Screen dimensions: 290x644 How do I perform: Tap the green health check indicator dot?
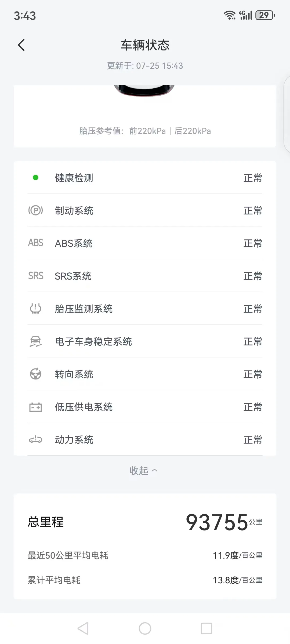tap(35, 178)
